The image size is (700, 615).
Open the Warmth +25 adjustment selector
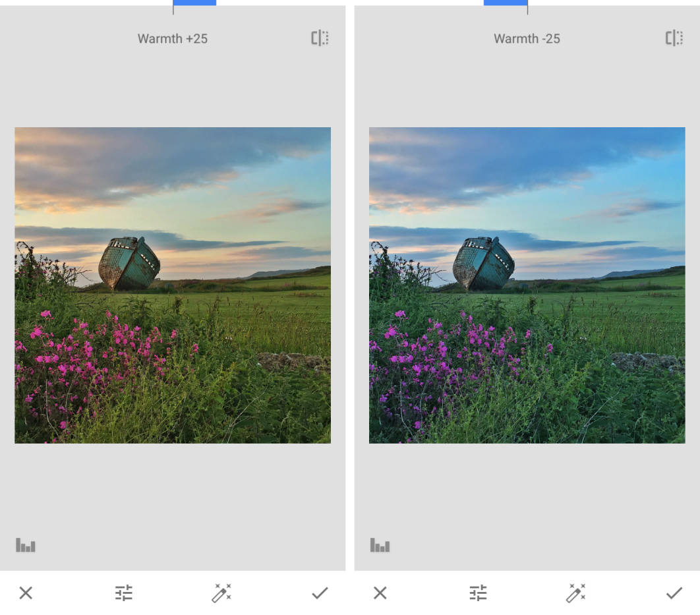click(172, 38)
